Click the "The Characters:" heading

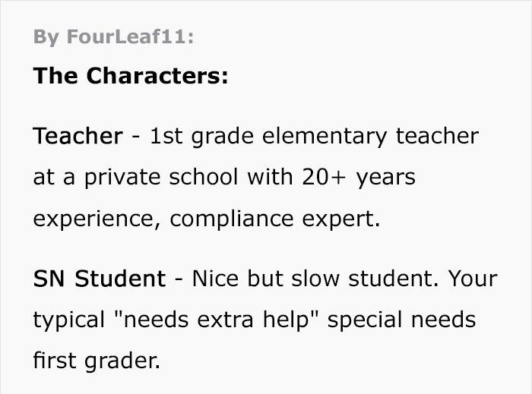(130, 76)
